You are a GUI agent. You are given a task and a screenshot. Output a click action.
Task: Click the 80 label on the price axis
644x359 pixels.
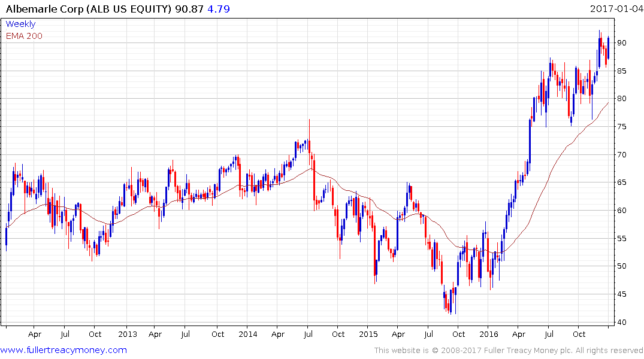pos(621,99)
